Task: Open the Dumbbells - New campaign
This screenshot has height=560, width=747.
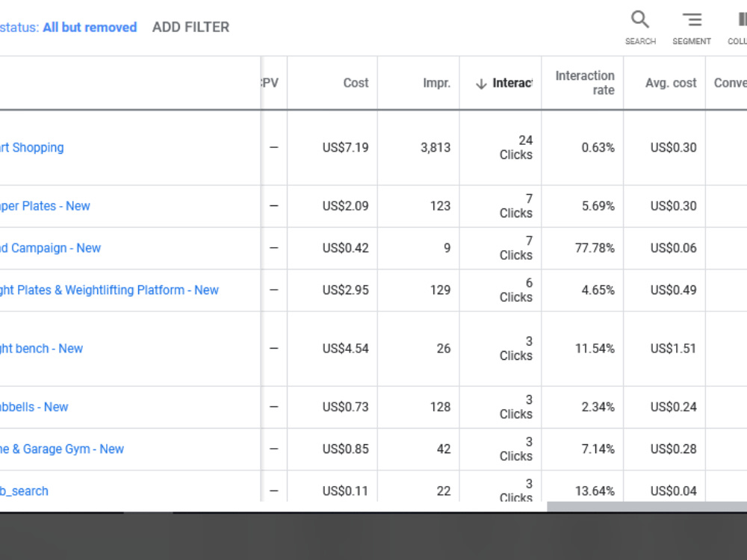Action: click(34, 407)
